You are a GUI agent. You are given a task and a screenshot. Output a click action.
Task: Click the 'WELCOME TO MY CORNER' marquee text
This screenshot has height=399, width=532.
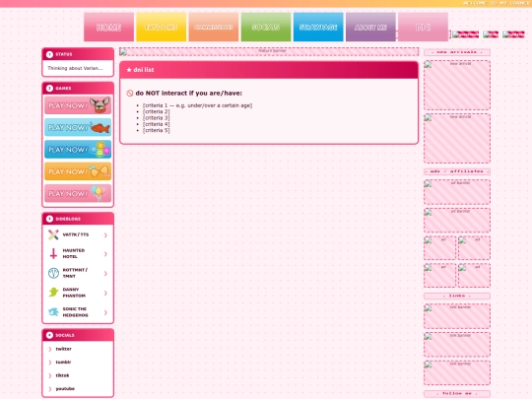point(497,3)
